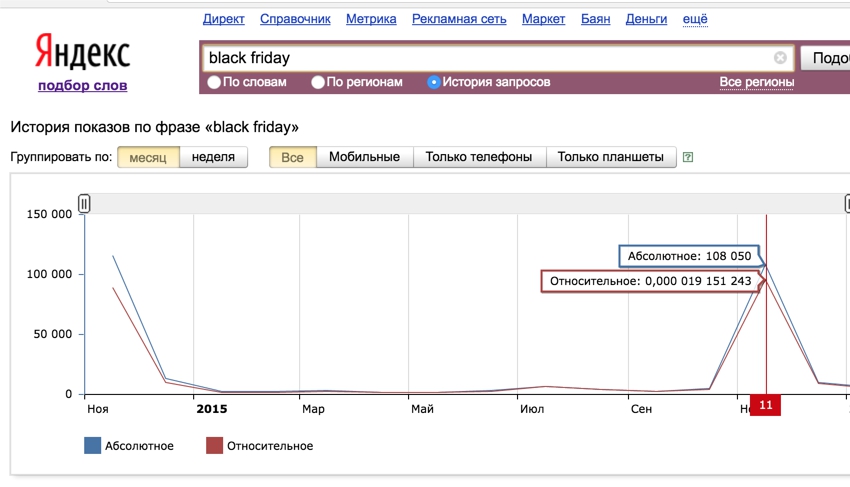Open the Метрика link

click(x=371, y=19)
